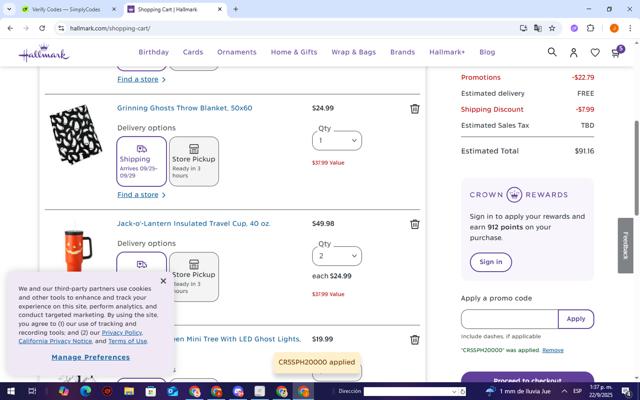Open California Privacy Notice link
Screen dimensions: 640x400
pos(55,341)
